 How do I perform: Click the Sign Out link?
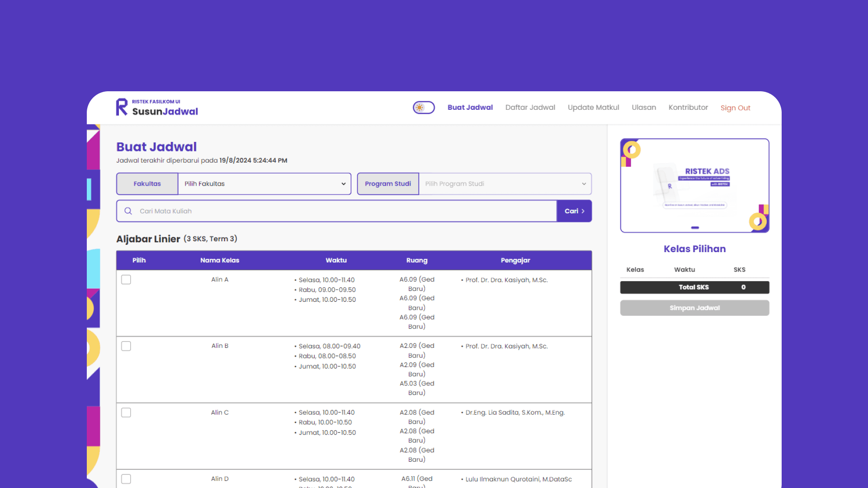tap(735, 108)
